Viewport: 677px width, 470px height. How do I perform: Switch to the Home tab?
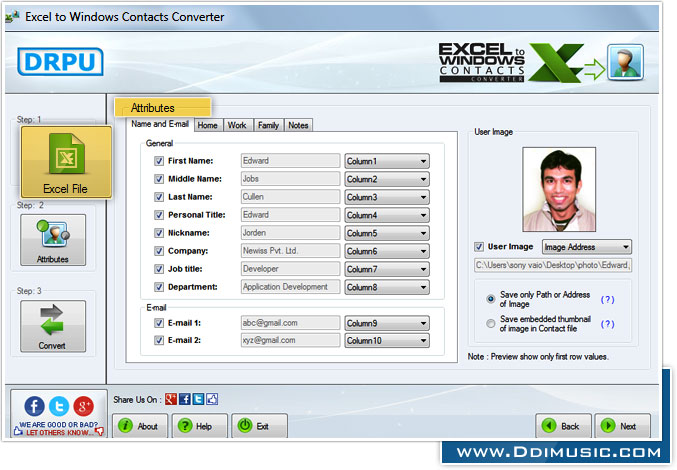pos(208,125)
